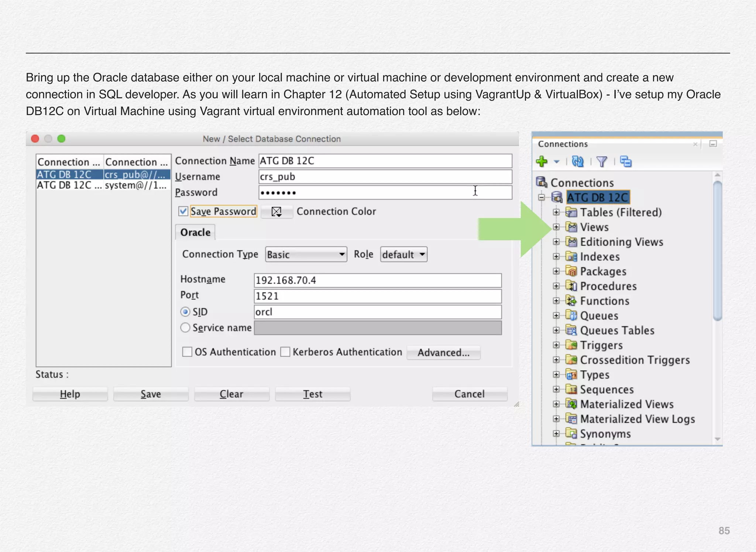Expand the Tables (Filtered) node
The width and height of the screenshot is (756, 552).
click(x=556, y=212)
